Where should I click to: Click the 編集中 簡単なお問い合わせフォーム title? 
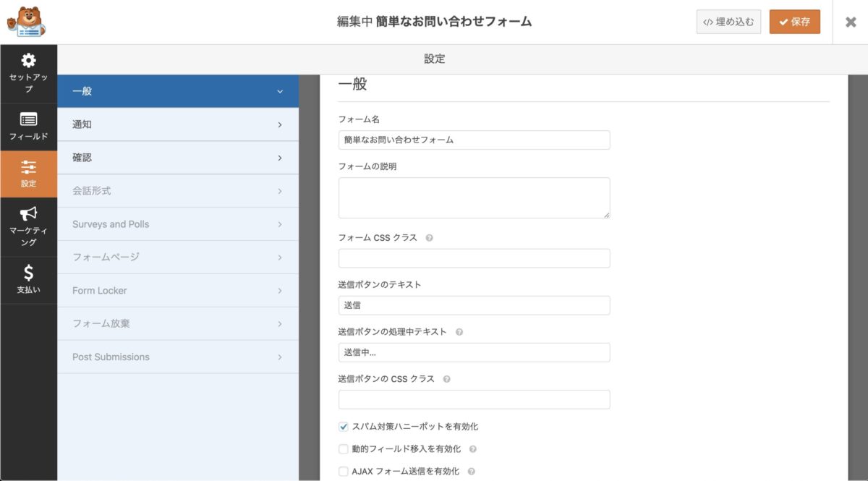(x=434, y=22)
